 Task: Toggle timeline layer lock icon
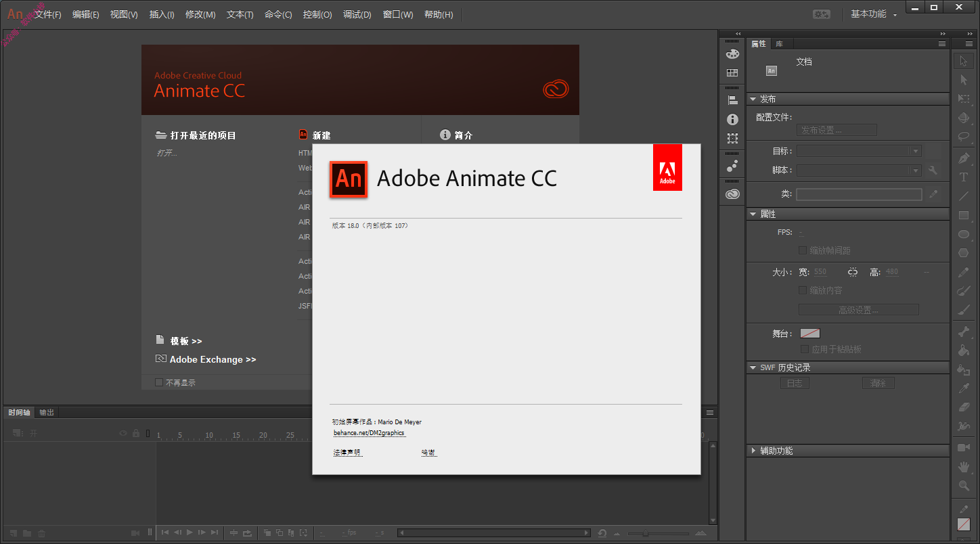(x=136, y=433)
